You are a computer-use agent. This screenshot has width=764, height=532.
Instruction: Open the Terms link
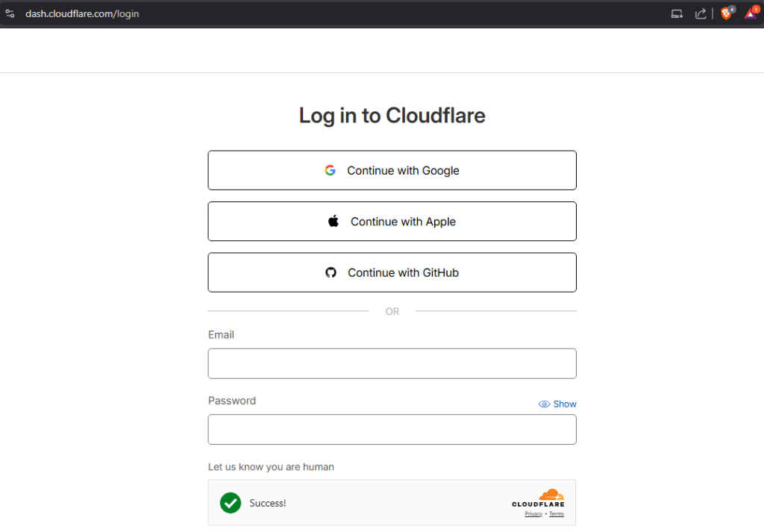tap(556, 514)
